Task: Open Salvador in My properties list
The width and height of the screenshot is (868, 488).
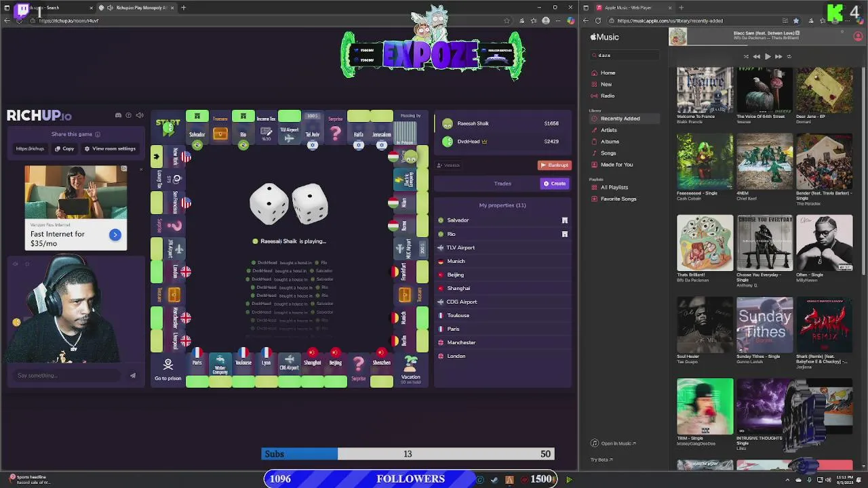Action: (502, 220)
